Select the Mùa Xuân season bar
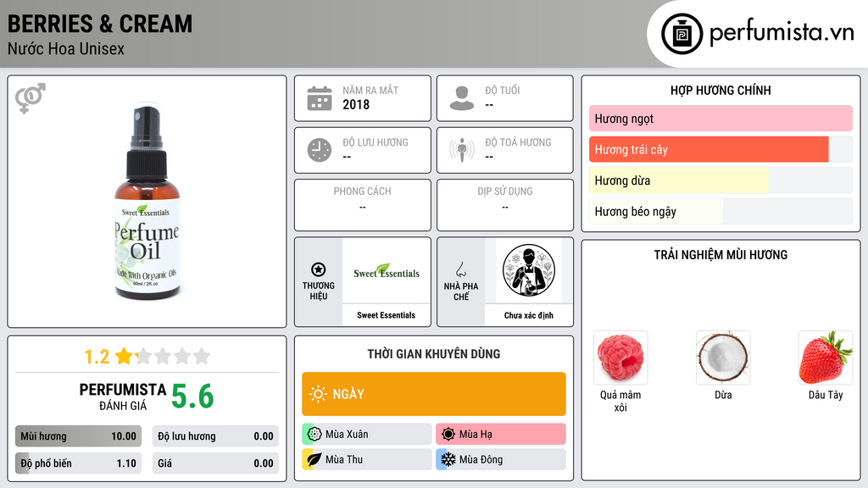The image size is (868, 488). [x=367, y=434]
